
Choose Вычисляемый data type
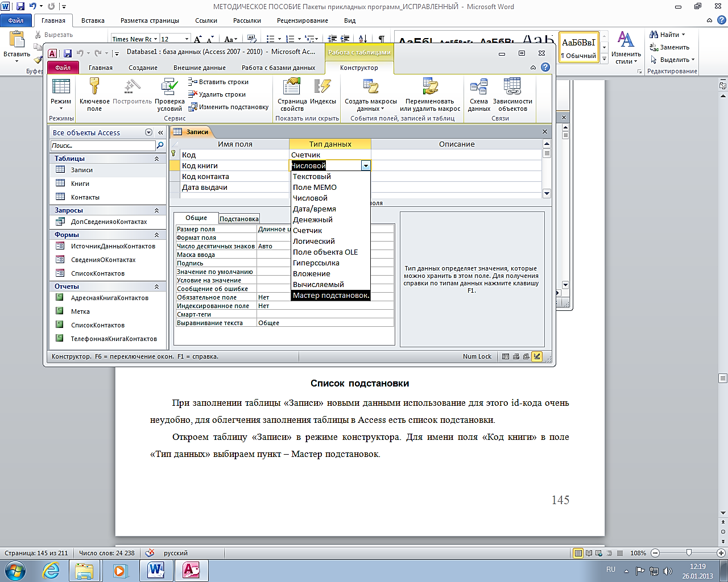click(x=330, y=285)
